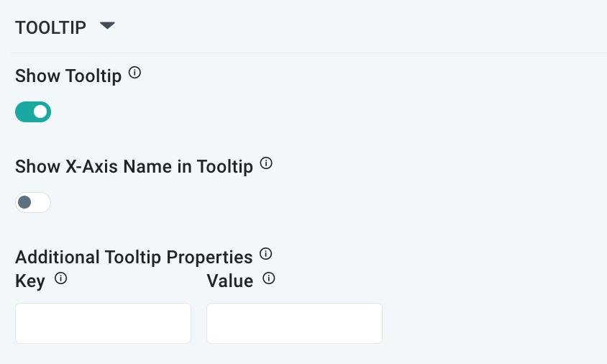Focus the Value text box
Image resolution: width=607 pixels, height=364 pixels.
294,323
